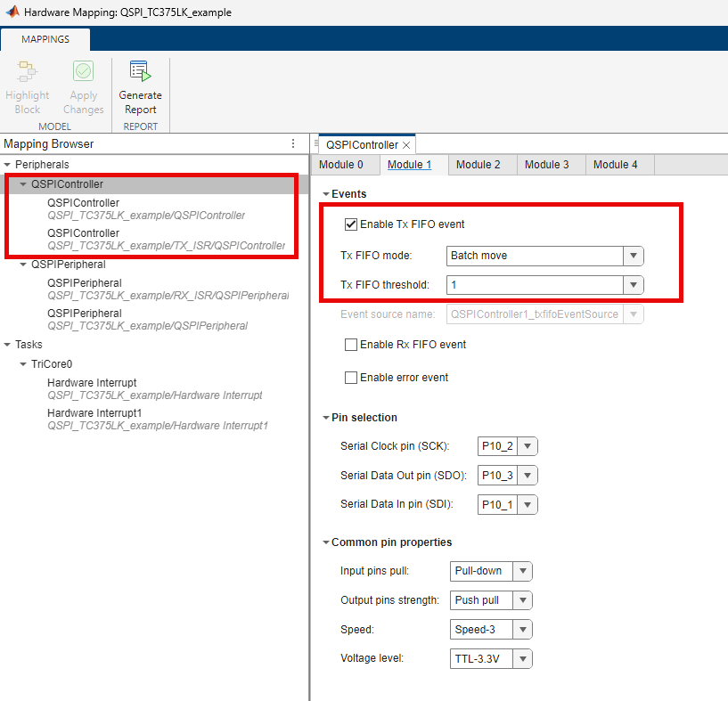Open Output pins strength dropdown
The image size is (728, 701).
coord(523,600)
